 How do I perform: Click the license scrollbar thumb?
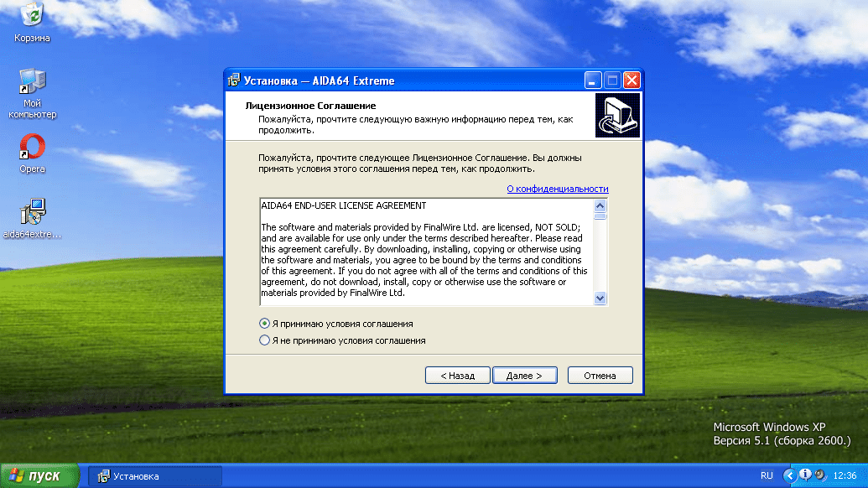600,216
